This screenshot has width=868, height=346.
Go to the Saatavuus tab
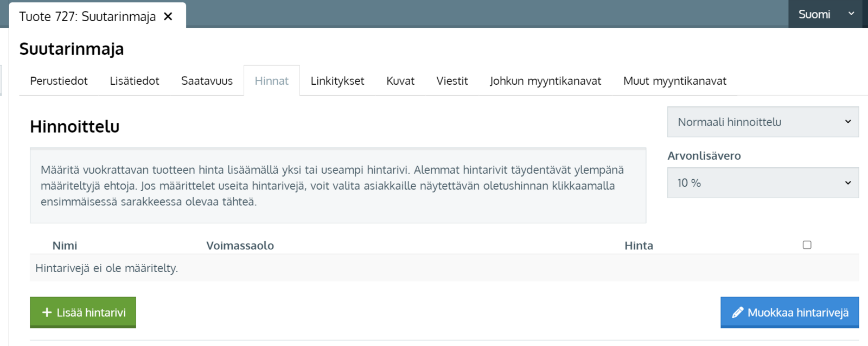pyautogui.click(x=207, y=81)
